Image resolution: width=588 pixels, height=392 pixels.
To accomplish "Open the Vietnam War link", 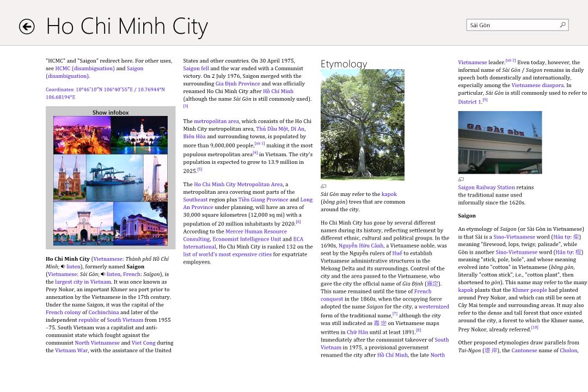I will (x=71, y=351).
